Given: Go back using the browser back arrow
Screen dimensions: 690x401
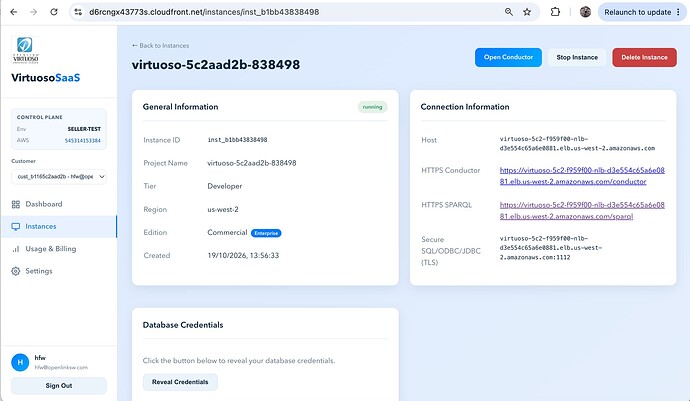Looking at the screenshot, I should click(14, 12).
